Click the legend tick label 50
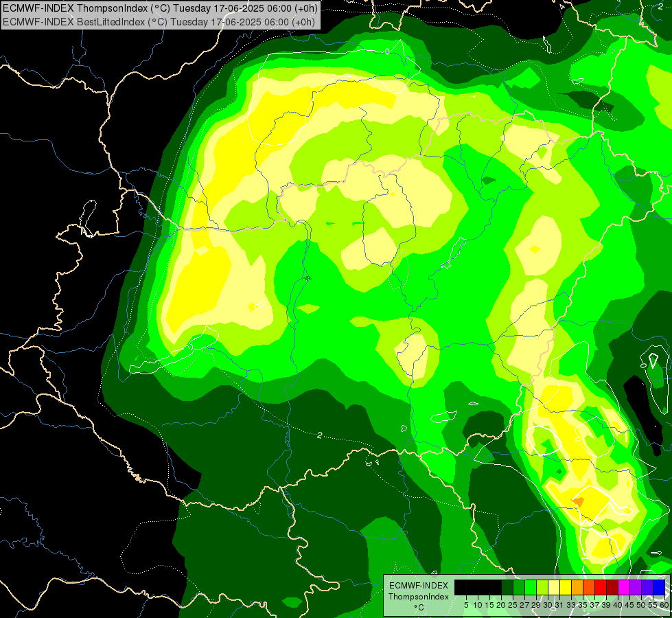672x618 pixels. pos(640,605)
